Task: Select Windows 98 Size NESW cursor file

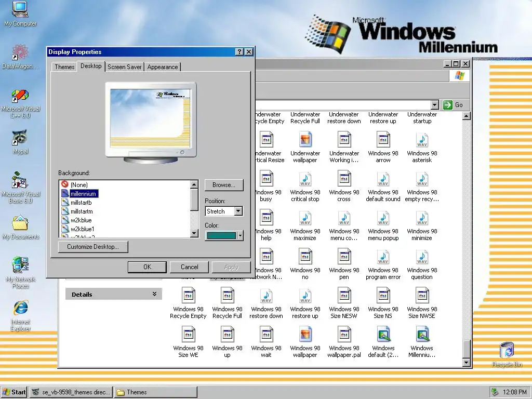Action: (344, 303)
